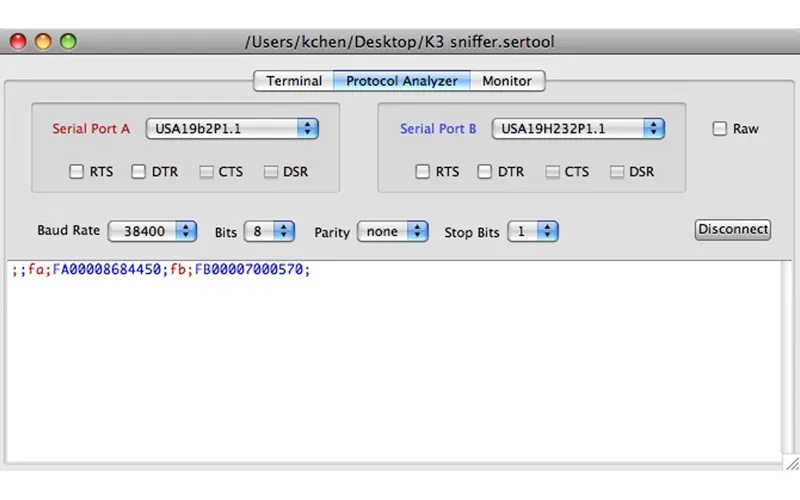Toggle RTS for Serial Port B
This screenshot has width=800, height=500.
click(x=423, y=172)
